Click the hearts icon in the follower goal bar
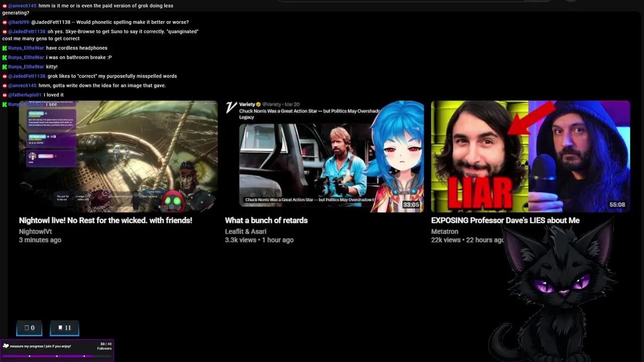Image resolution: width=644 pixels, height=362 pixels. click(x=6, y=346)
